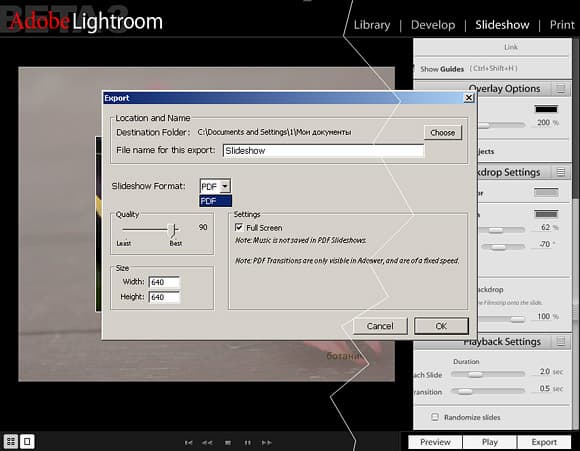Click light gray backdrop color swatch

546,192
